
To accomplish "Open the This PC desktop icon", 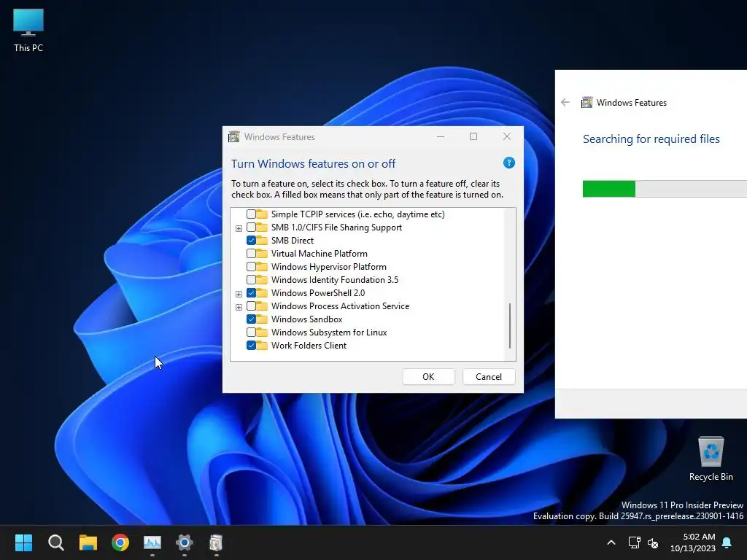I will [x=28, y=30].
